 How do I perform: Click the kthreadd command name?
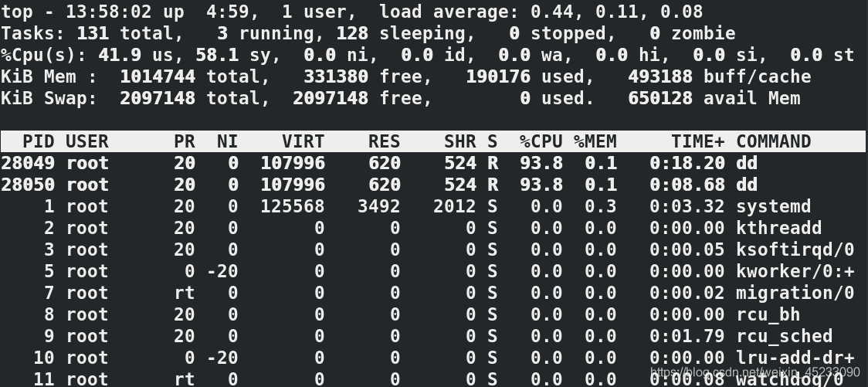(779, 228)
